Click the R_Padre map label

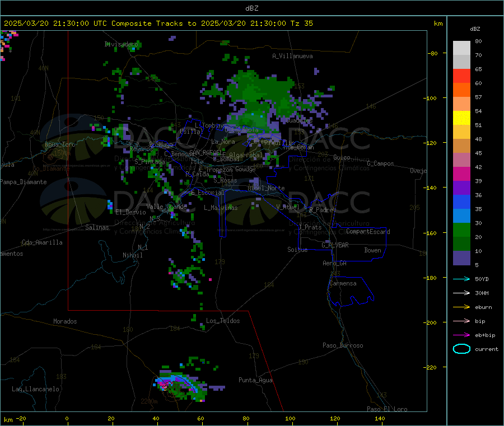(321, 210)
